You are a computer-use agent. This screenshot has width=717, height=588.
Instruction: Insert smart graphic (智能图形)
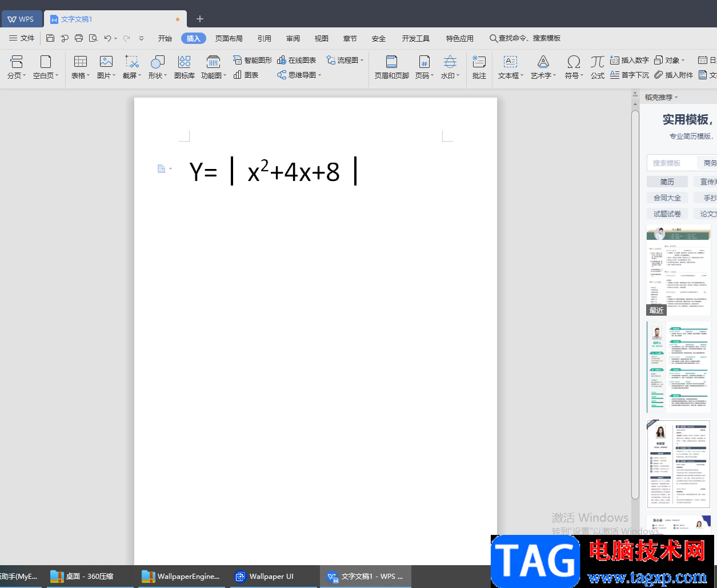click(252, 60)
